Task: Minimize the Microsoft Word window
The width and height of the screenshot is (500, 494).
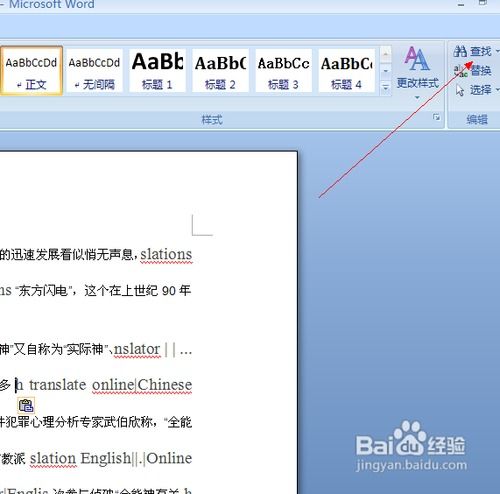Action: (x=461, y=5)
